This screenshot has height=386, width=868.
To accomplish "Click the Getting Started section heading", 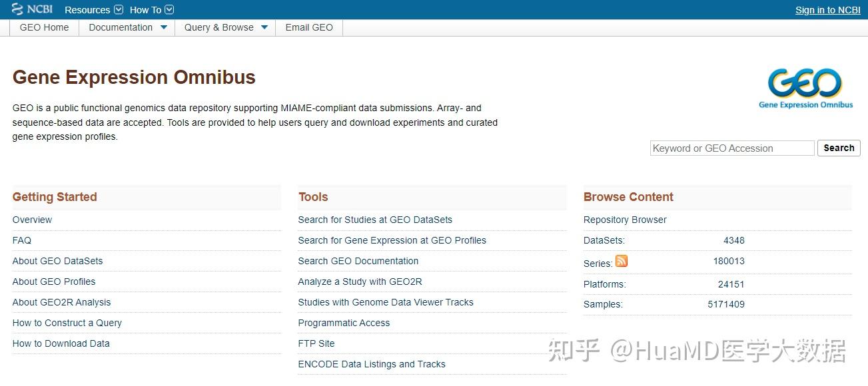I will point(55,197).
